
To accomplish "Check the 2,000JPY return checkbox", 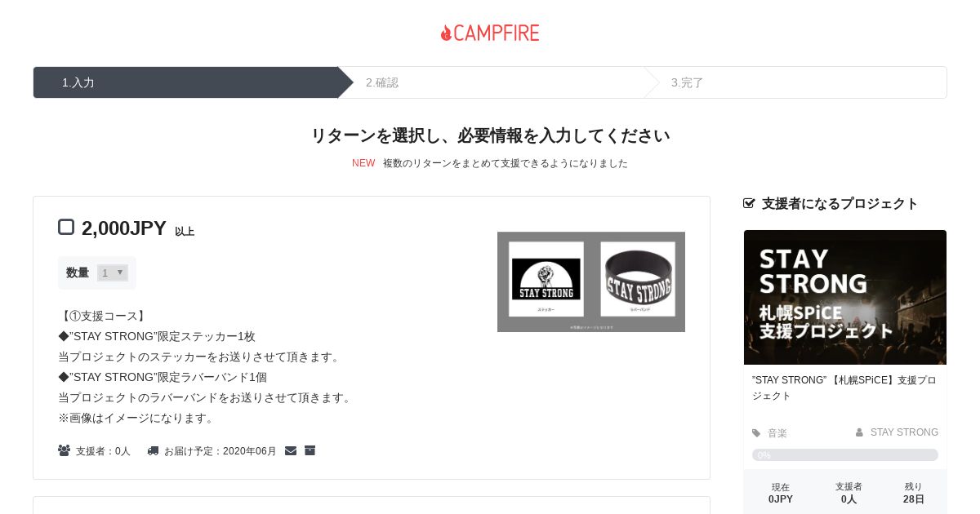I will (x=66, y=227).
